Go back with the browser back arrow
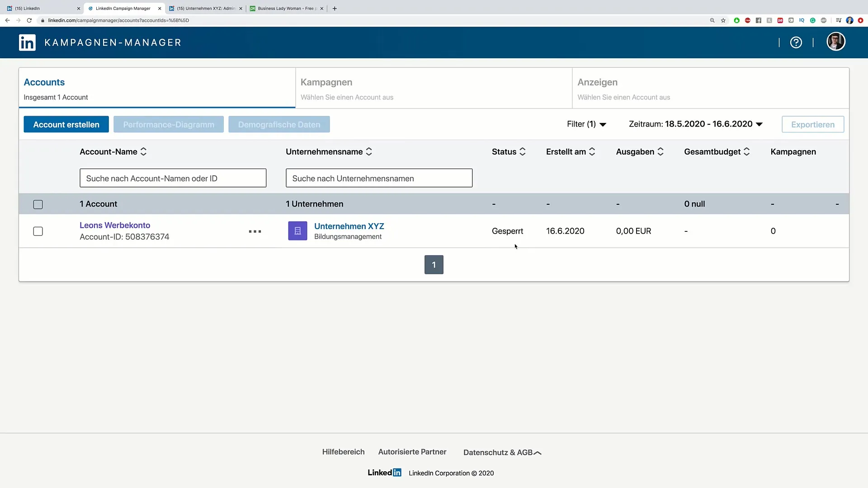 point(7,20)
